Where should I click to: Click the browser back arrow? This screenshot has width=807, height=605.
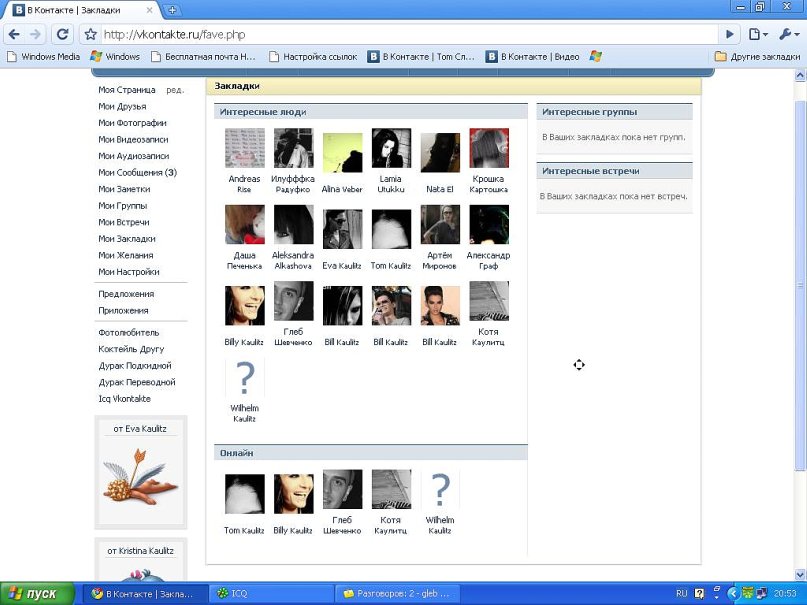click(x=13, y=34)
